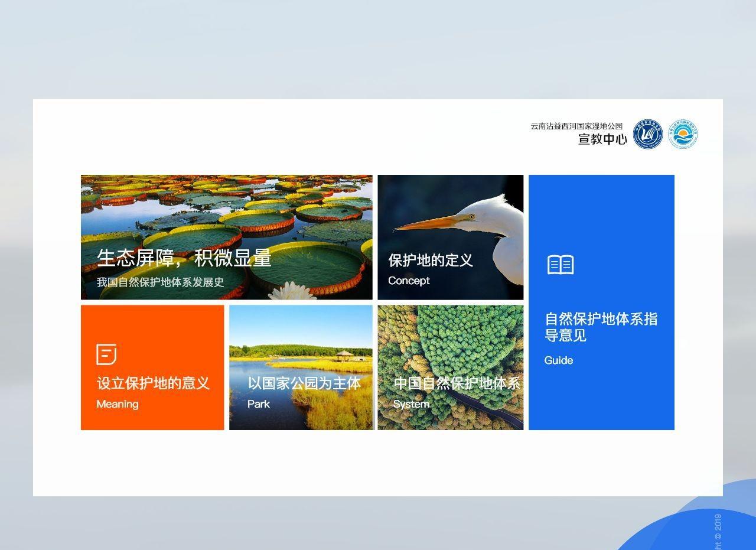Image resolution: width=756 pixels, height=550 pixels.
Task: Click the open book Guide icon
Action: [561, 265]
